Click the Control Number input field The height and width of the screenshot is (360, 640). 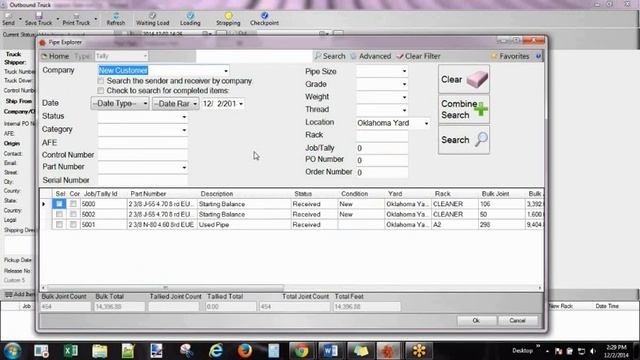[x=142, y=155]
